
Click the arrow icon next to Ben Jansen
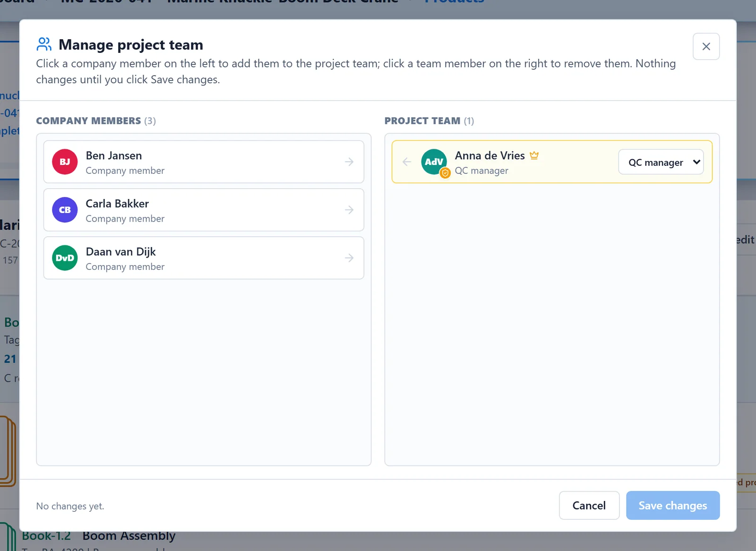349,162
